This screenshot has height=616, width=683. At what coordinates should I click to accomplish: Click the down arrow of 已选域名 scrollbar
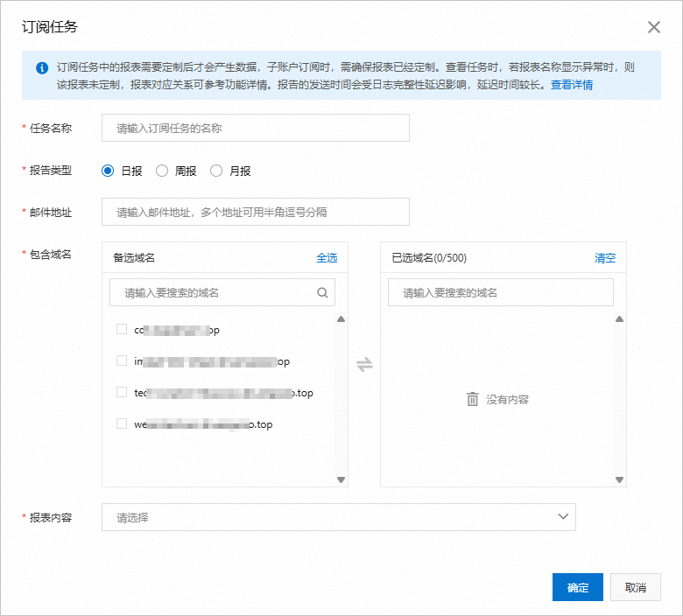click(619, 479)
